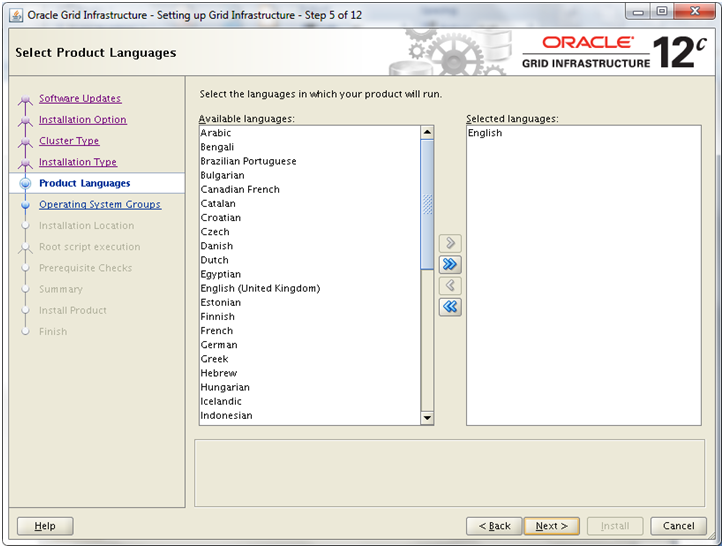Click the available languages scroll down arrow
This screenshot has width=724, height=548.
pyautogui.click(x=427, y=418)
